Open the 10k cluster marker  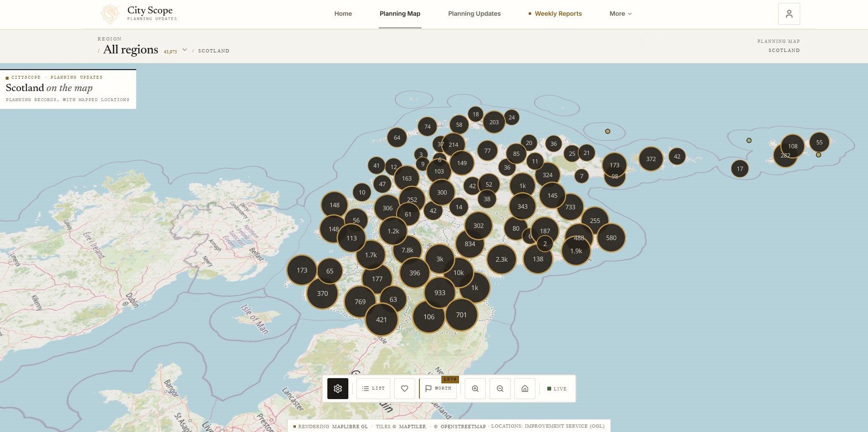[x=459, y=273]
